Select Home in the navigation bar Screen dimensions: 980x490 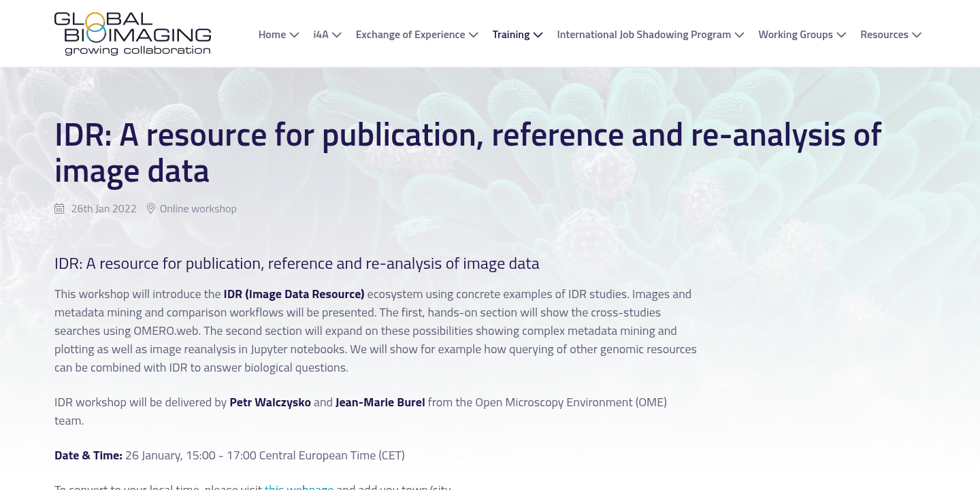tap(272, 34)
